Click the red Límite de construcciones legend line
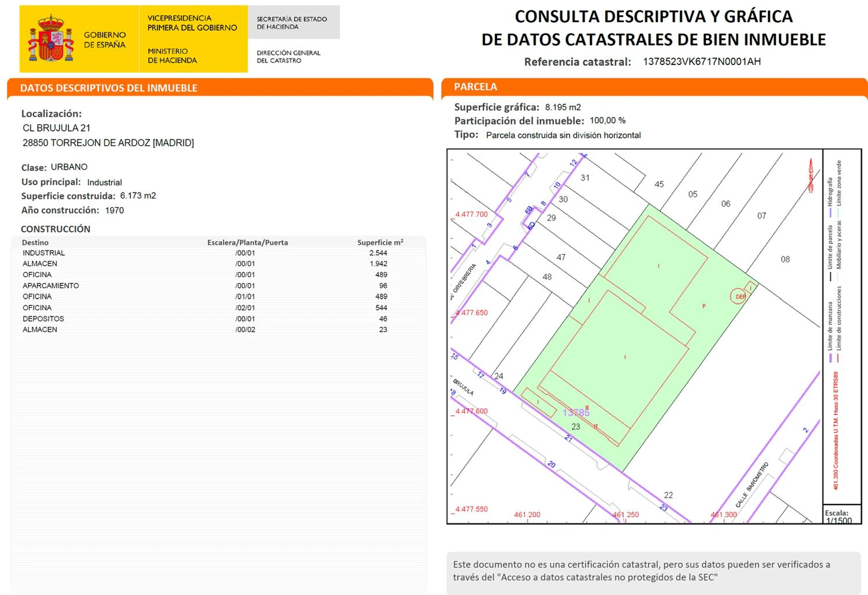 click(x=838, y=357)
